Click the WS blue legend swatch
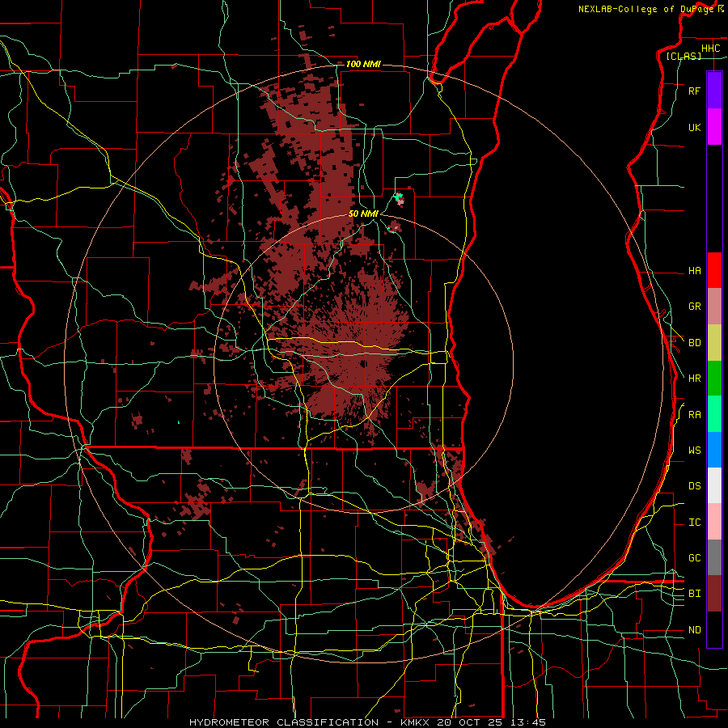This screenshot has height=728, width=728. pos(714,450)
